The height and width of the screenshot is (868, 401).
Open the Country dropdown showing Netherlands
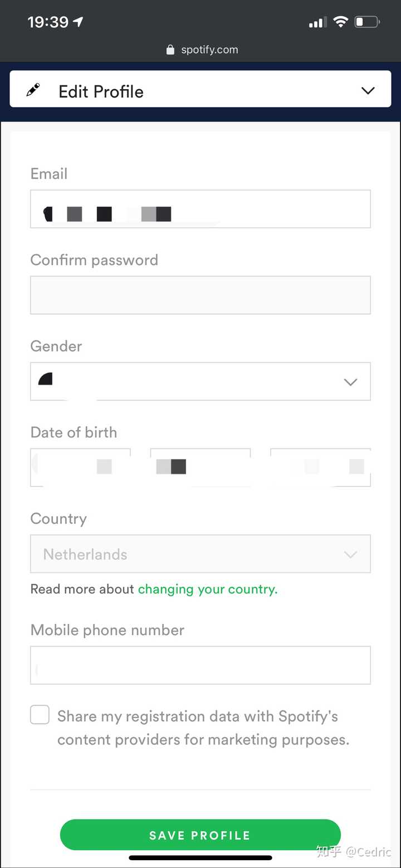[x=200, y=554]
